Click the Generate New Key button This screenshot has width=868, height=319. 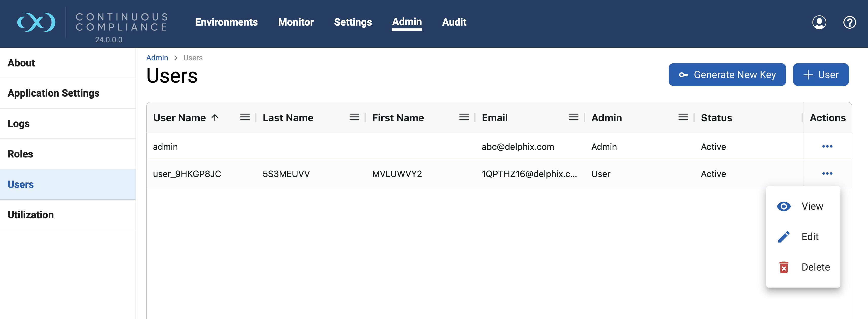[x=727, y=75]
